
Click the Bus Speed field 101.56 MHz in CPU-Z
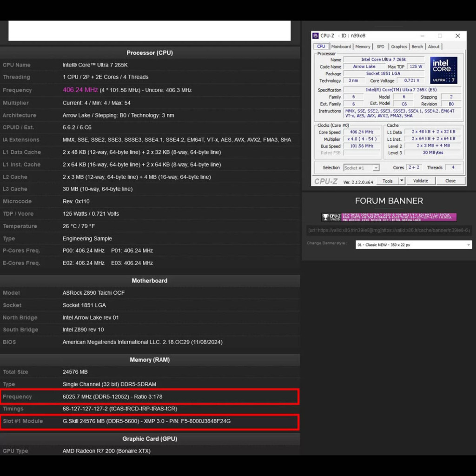pos(362,146)
